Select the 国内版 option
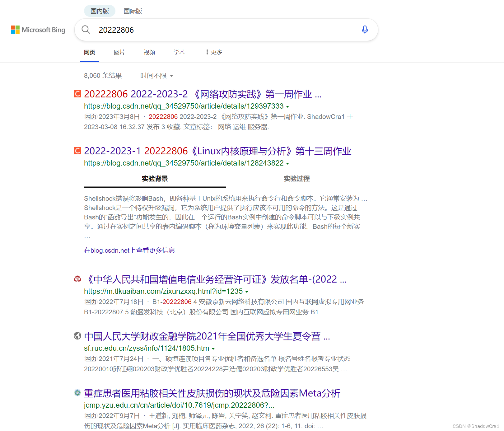The width and height of the screenshot is (504, 431). click(x=99, y=11)
